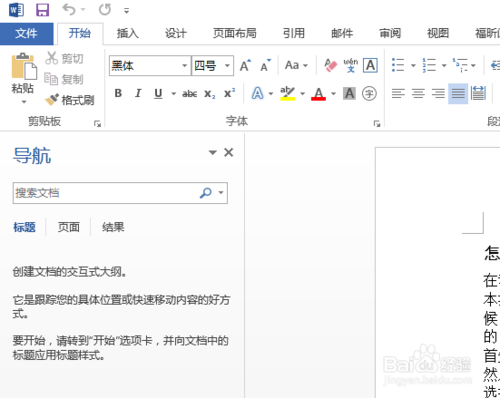500x398 pixels.
Task: Toggle strikethrough abc formatting
Action: coord(190,94)
